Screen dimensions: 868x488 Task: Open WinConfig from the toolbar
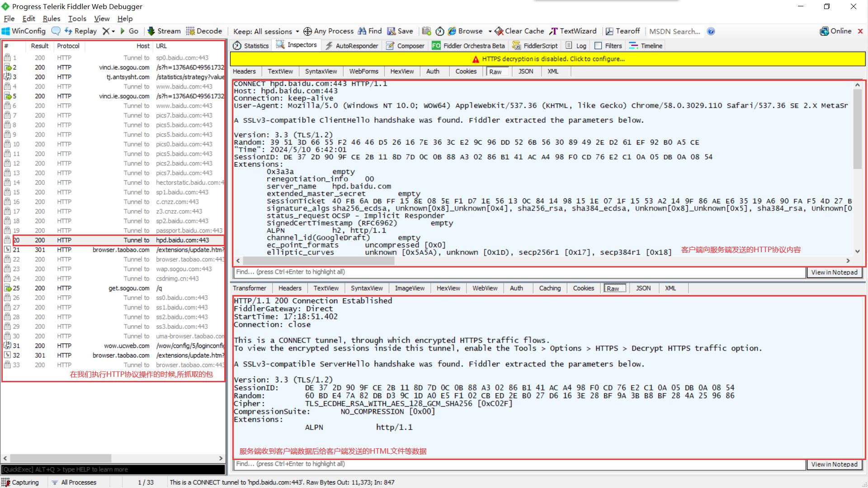coord(24,31)
